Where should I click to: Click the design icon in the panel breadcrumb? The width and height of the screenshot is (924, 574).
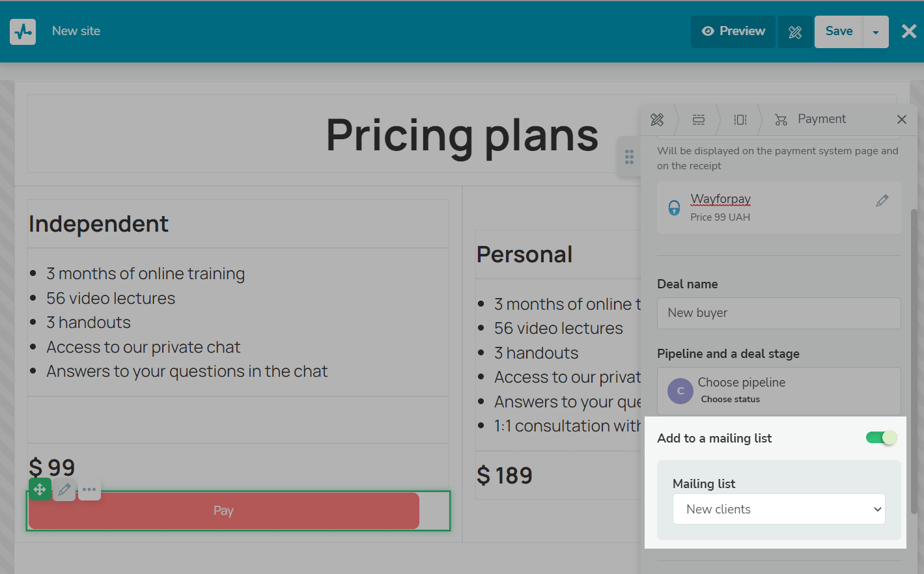coord(657,119)
